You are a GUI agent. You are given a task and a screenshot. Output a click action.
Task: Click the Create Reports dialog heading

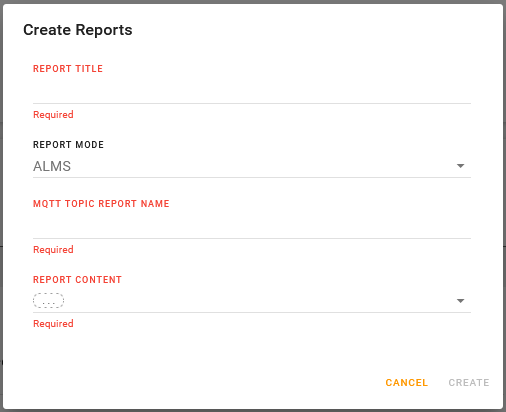tap(78, 30)
